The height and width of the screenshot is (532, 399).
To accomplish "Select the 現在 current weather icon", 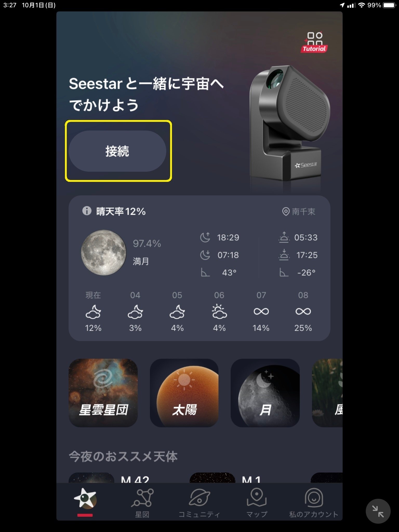I will [x=93, y=312].
